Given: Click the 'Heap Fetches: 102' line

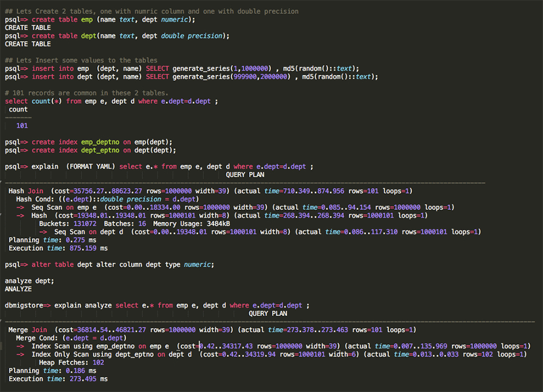Looking at the screenshot, I should tap(71, 363).
